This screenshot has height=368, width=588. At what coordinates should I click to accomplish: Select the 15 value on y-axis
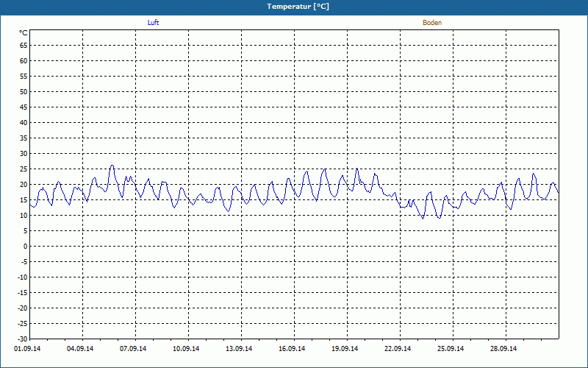coord(24,200)
